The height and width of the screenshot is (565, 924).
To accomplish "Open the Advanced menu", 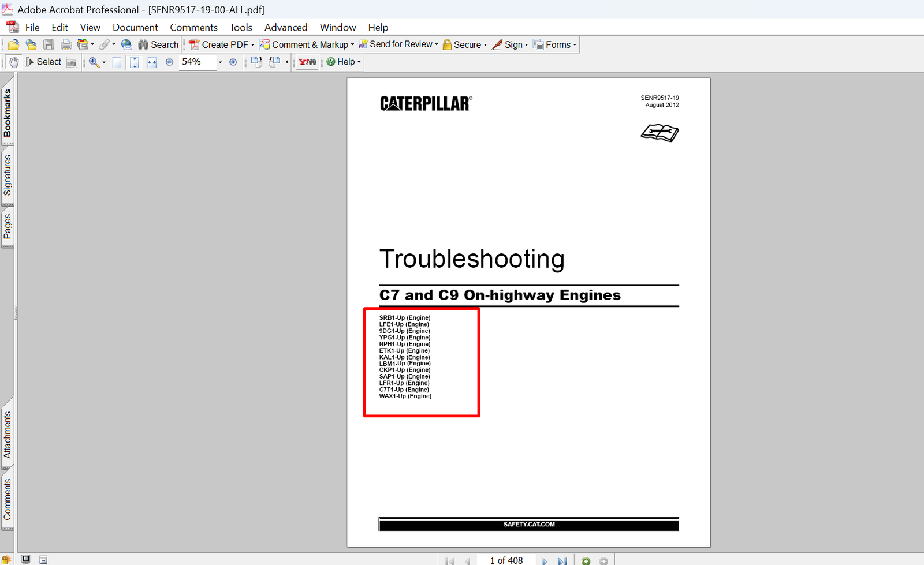I will (x=286, y=27).
